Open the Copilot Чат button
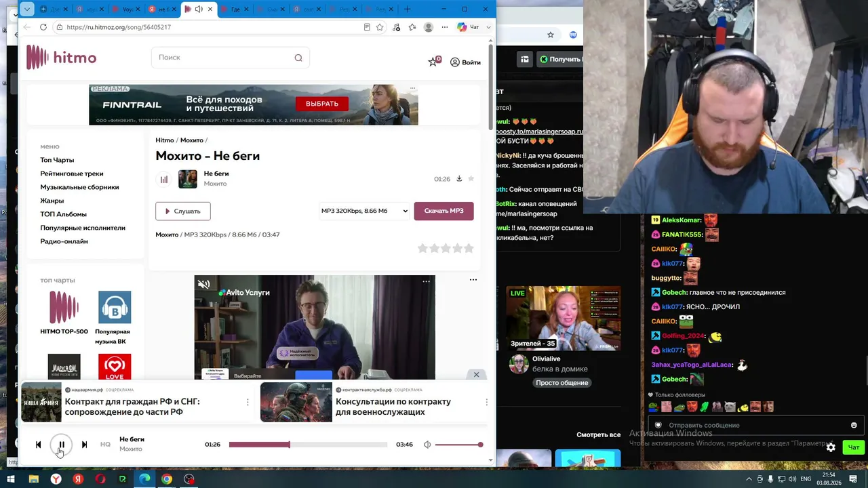The height and width of the screenshot is (488, 868). [x=469, y=27]
